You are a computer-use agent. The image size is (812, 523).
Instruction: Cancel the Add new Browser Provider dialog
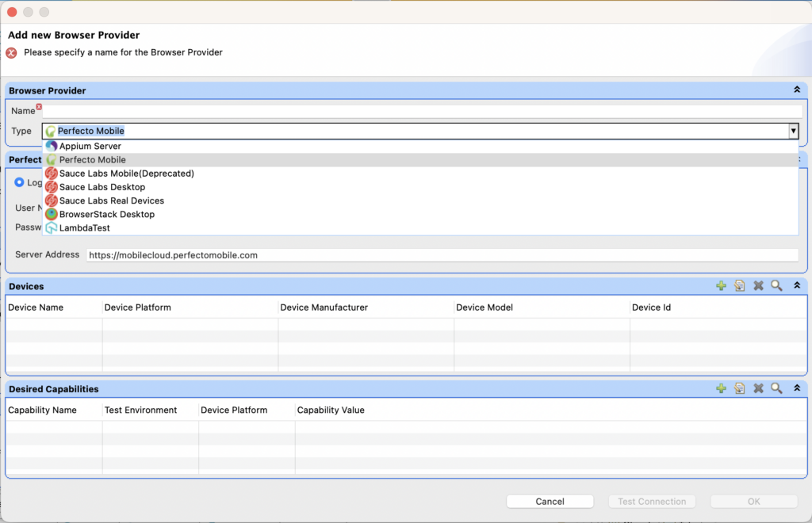(x=550, y=501)
